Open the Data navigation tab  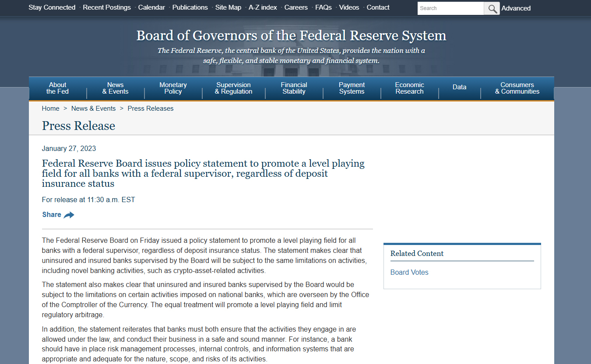[459, 87]
